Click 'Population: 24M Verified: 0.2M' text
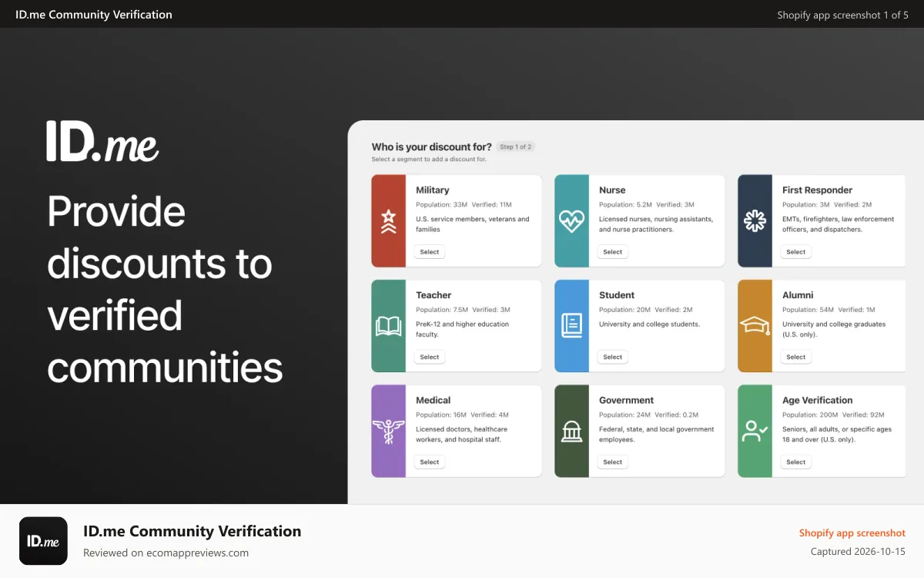The width and height of the screenshot is (924, 578). pyautogui.click(x=649, y=415)
